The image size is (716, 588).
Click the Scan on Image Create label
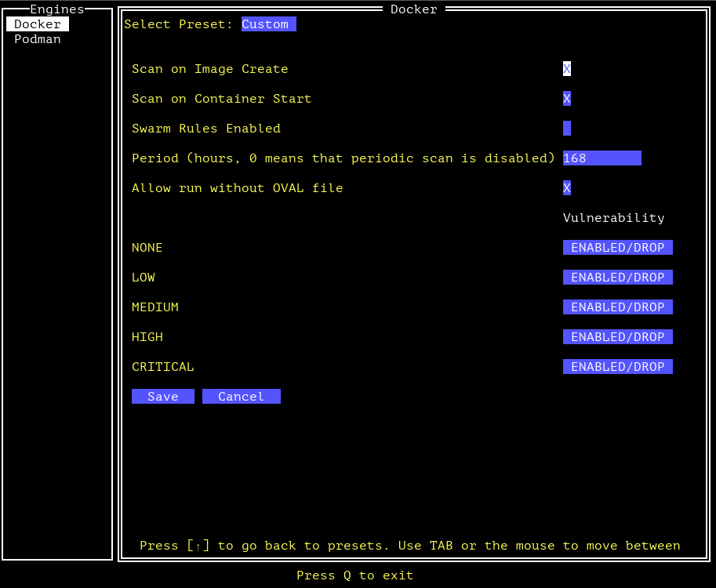pos(210,69)
